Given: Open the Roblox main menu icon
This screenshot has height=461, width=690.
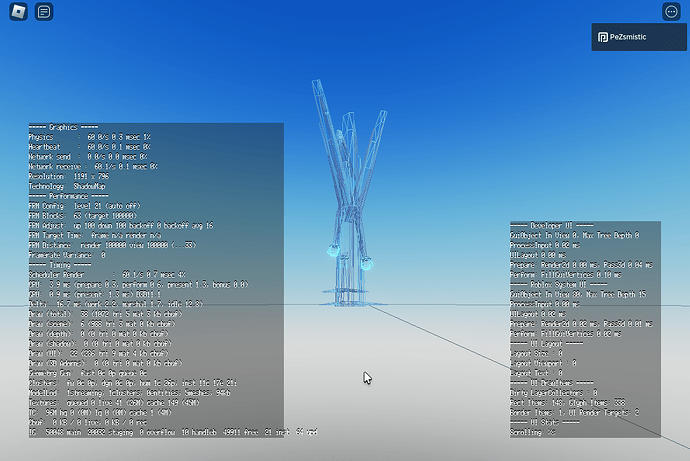Looking at the screenshot, I should coord(18,11).
